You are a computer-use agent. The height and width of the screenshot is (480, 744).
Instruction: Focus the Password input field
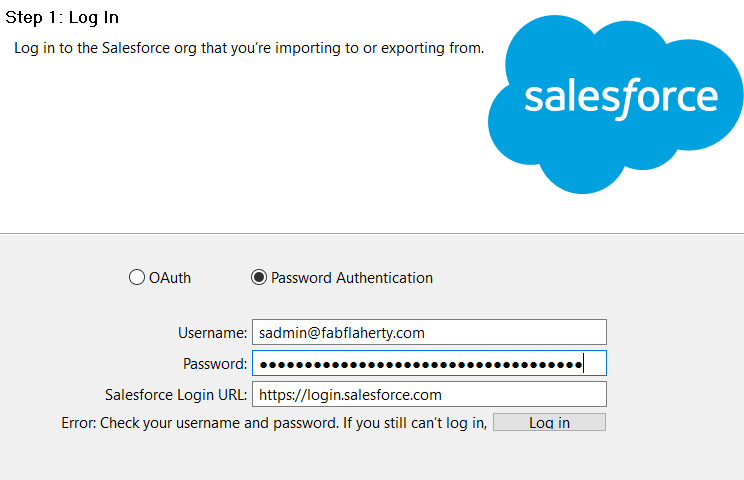[x=429, y=363]
